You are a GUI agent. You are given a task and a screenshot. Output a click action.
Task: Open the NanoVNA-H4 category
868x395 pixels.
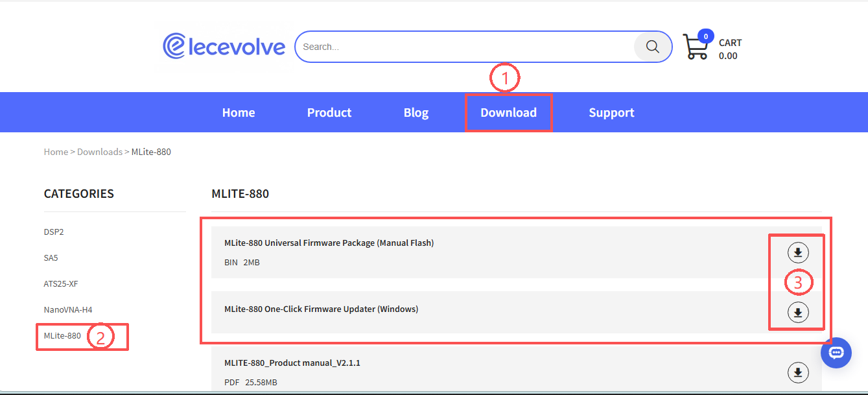(64, 309)
